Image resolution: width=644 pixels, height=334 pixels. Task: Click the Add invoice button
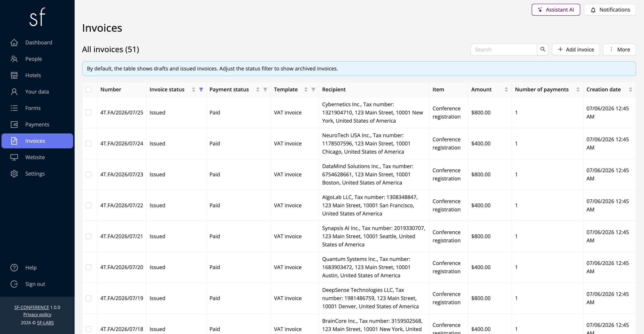(x=576, y=50)
